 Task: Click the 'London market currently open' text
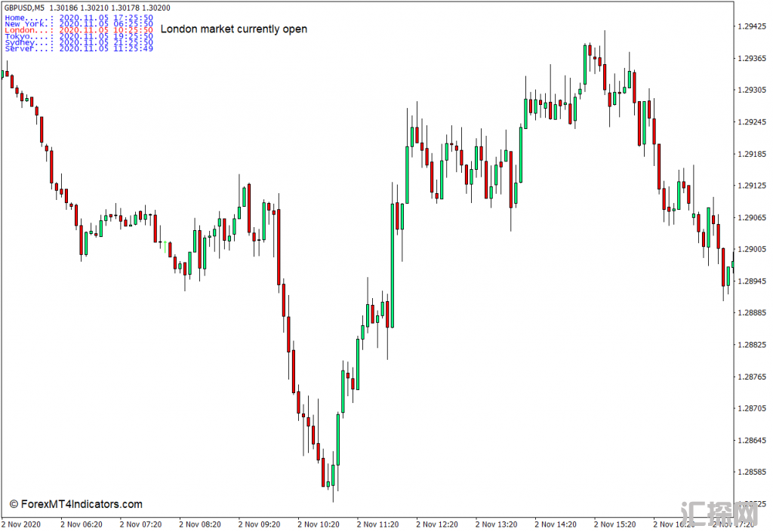(x=234, y=29)
